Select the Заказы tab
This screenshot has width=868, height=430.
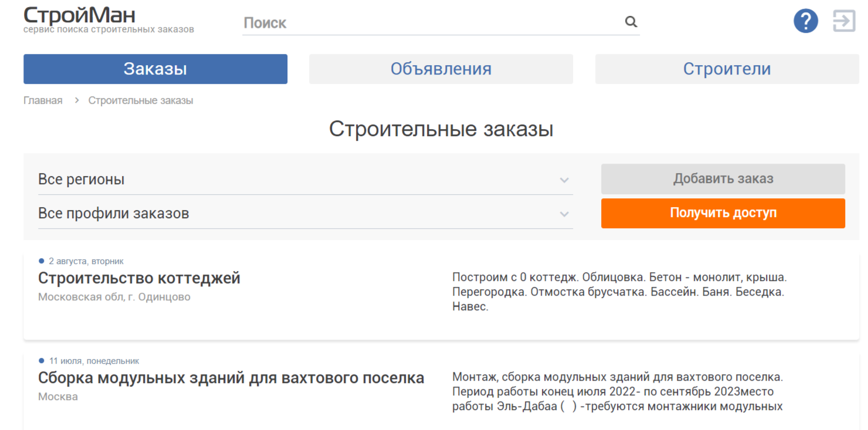[x=155, y=69]
